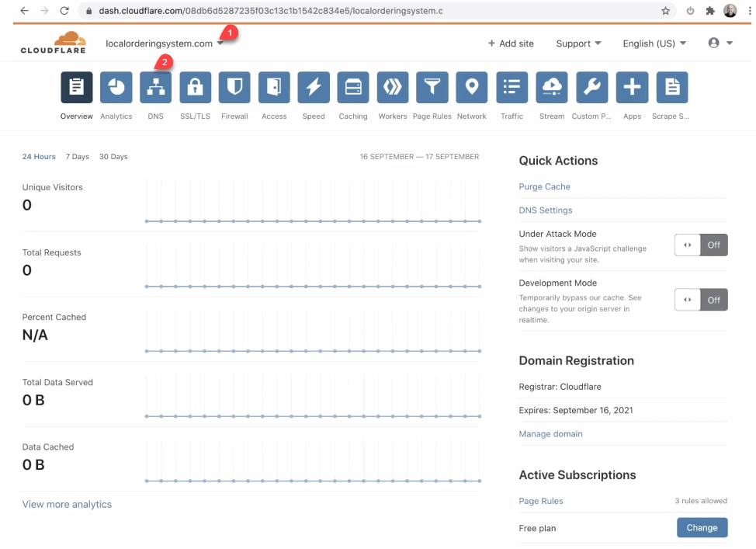Viewport: 756px width, 549px height.
Task: Open the Caching drive icon
Action: pyautogui.click(x=353, y=87)
